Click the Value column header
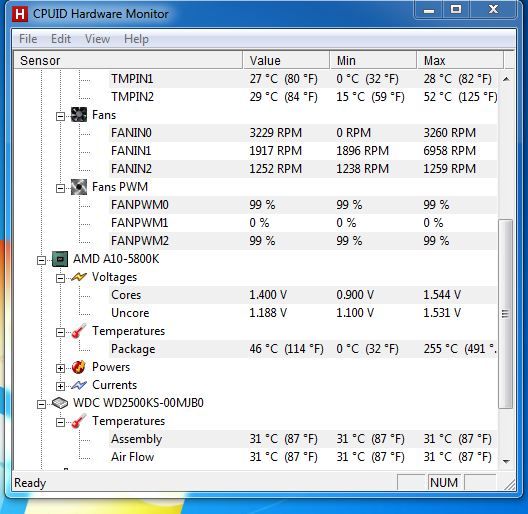This screenshot has height=514, width=528. click(286, 61)
